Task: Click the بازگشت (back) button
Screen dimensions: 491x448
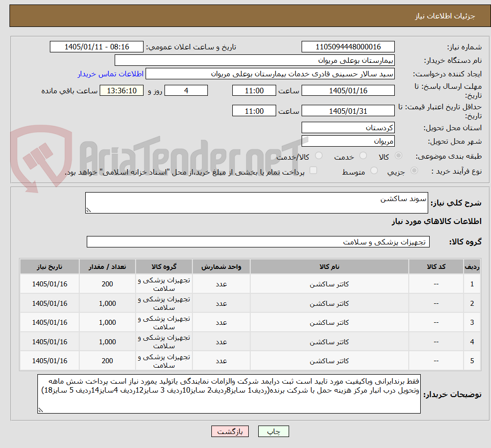Action: [230, 432]
